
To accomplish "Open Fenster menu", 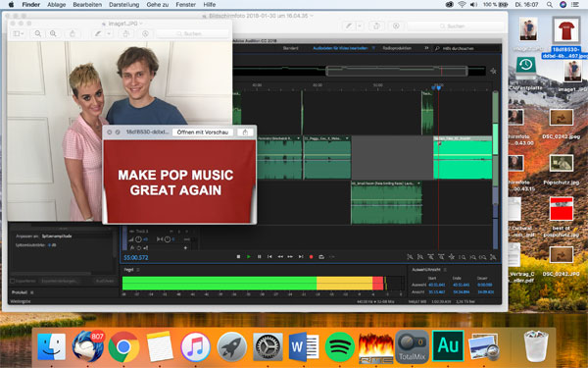I will point(185,5).
